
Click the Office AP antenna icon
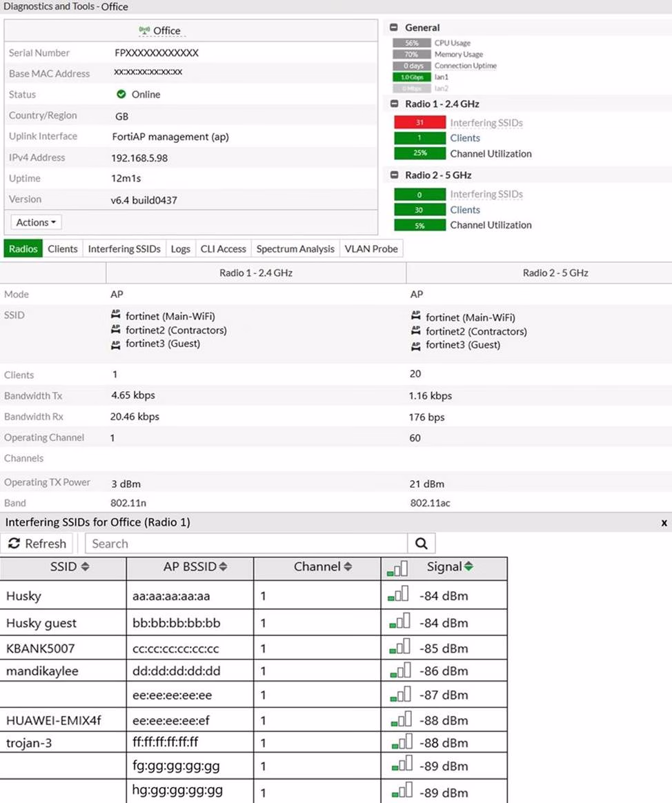click(144, 30)
